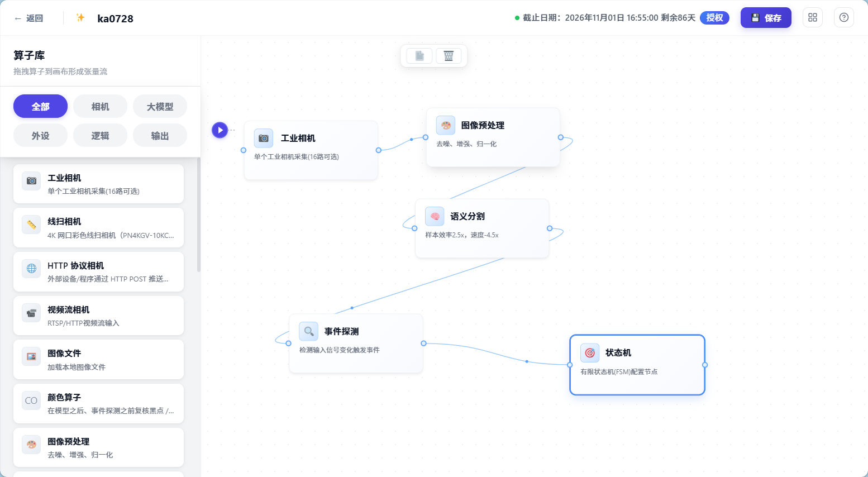The width and height of the screenshot is (868, 477).
Task: Click the sparkle icon beside ka0728
Action: coord(80,18)
